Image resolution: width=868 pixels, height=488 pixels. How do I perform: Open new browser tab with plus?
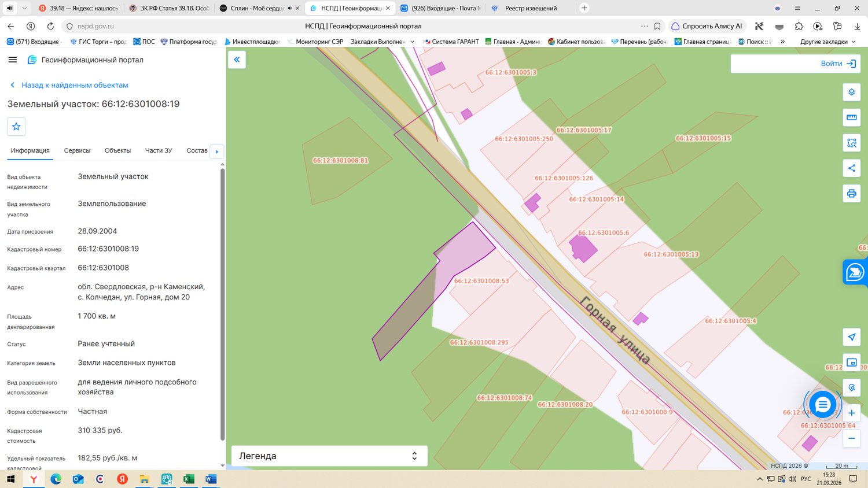click(x=584, y=8)
